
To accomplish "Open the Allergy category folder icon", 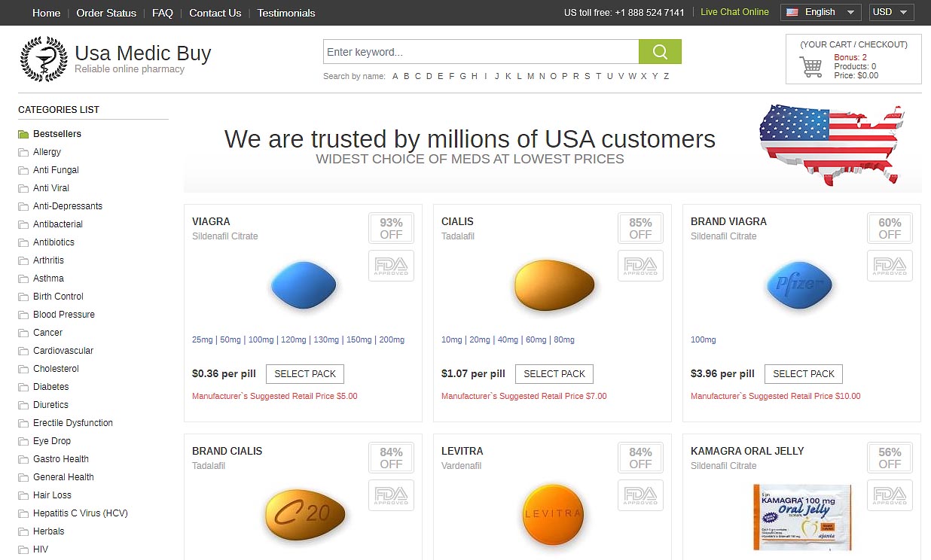I will click(x=24, y=152).
